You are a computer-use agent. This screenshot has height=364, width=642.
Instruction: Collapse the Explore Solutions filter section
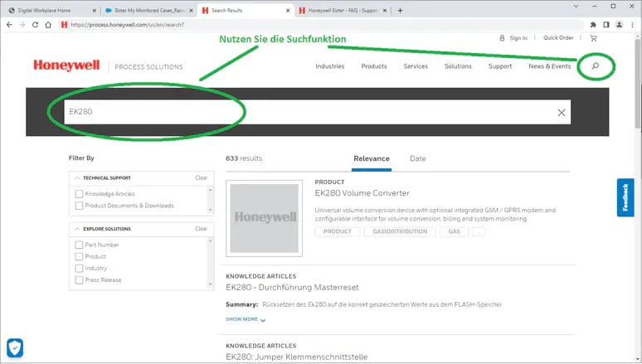click(77, 229)
